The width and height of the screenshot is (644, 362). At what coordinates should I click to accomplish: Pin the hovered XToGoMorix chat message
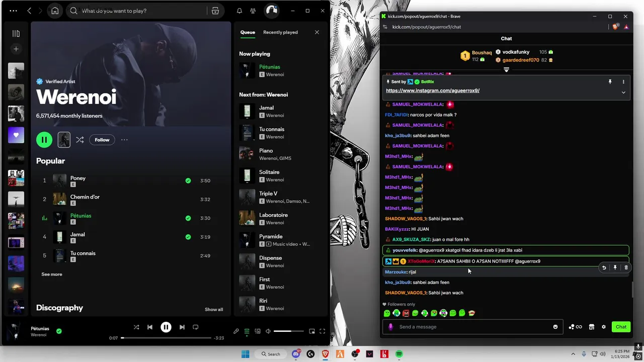pos(615,267)
